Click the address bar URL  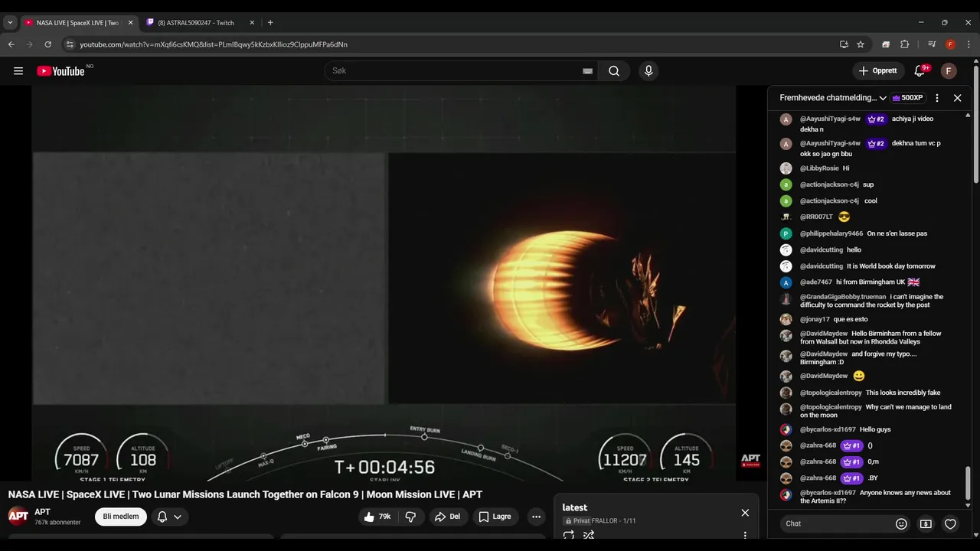[214, 44]
